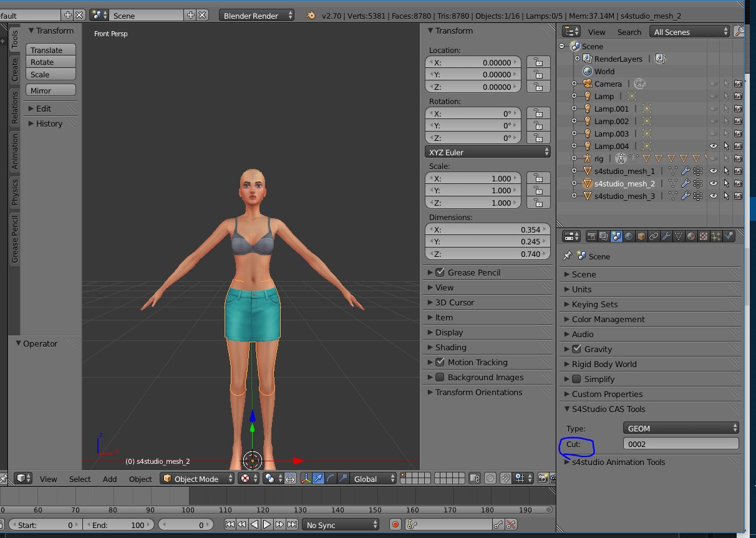Click the modifier wrench icon on s4studio_mesh_1

coord(686,171)
